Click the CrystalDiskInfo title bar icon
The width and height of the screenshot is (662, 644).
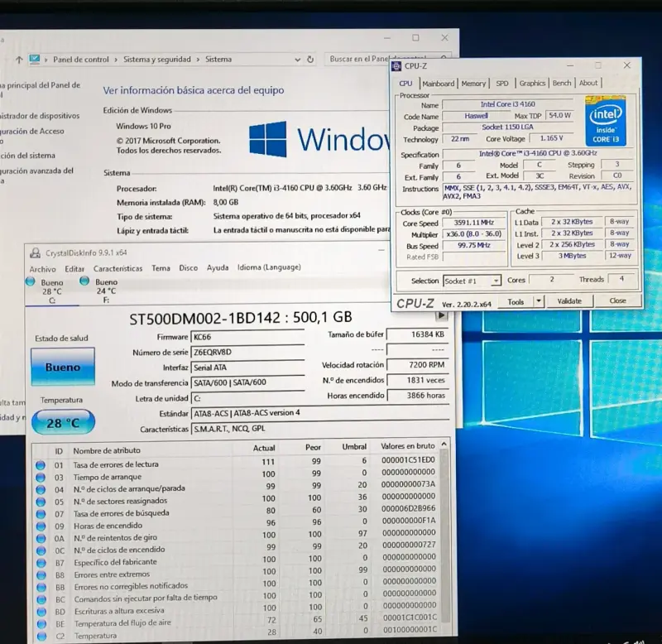(x=36, y=253)
